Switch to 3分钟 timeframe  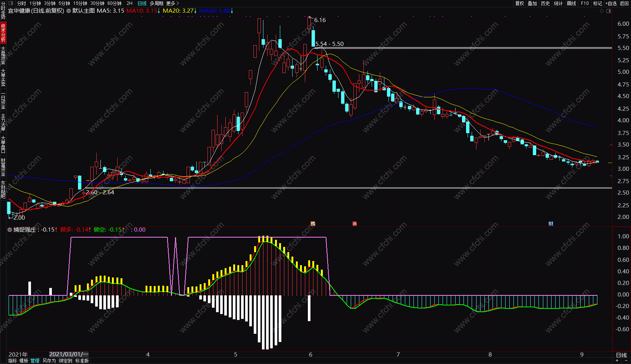pos(50,3)
